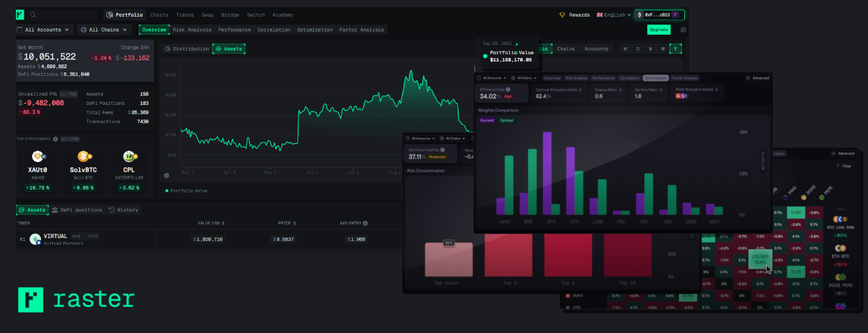Viewport: 868px width, 333px height.
Task: Select the D time range
Action: tap(638, 49)
